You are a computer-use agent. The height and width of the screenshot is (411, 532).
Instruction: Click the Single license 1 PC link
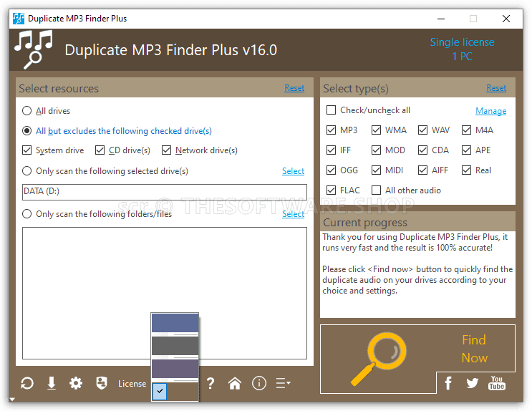click(x=462, y=49)
